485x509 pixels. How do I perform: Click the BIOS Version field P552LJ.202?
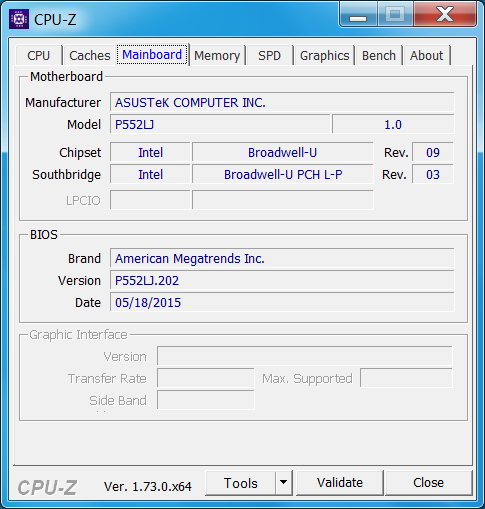(282, 280)
